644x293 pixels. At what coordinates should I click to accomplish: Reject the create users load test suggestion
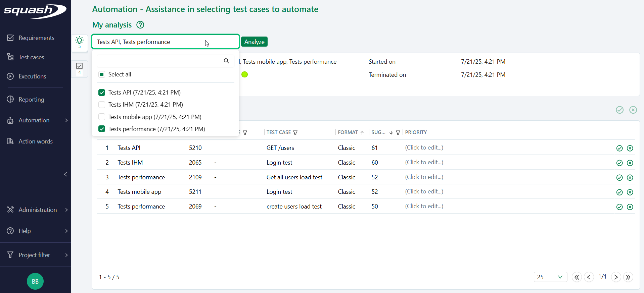tap(630, 207)
